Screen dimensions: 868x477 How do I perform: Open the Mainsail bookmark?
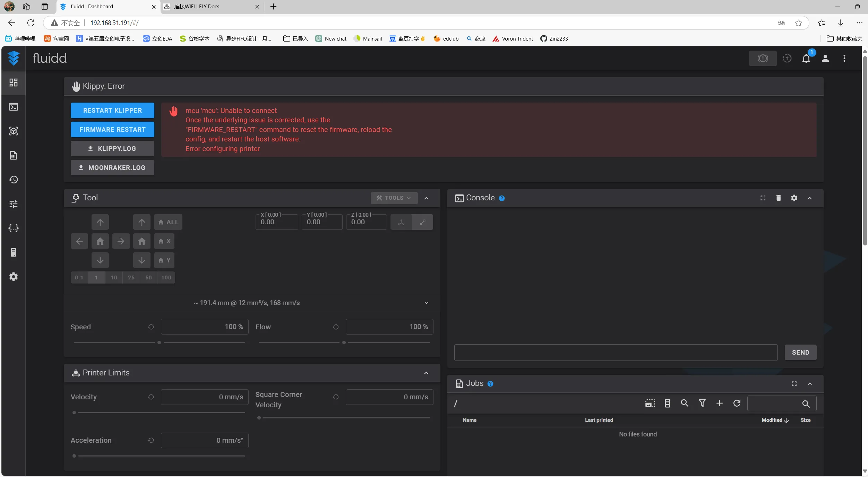[368, 38]
